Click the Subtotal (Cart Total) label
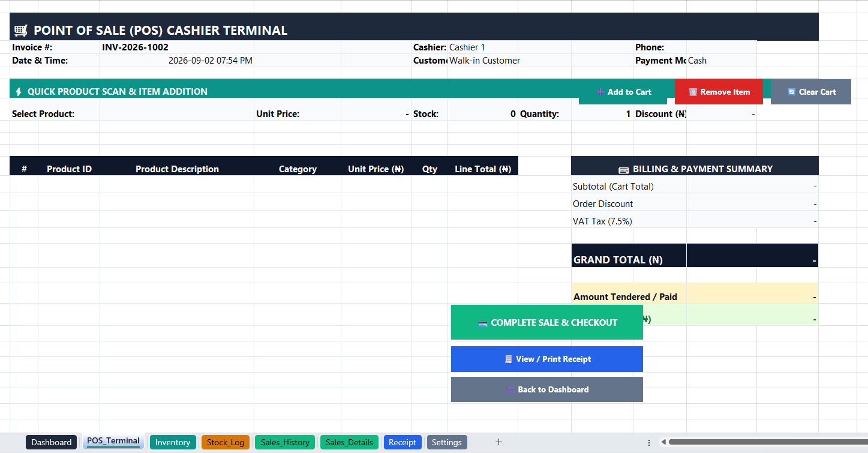Image resolution: width=868 pixels, height=453 pixels. click(x=613, y=187)
